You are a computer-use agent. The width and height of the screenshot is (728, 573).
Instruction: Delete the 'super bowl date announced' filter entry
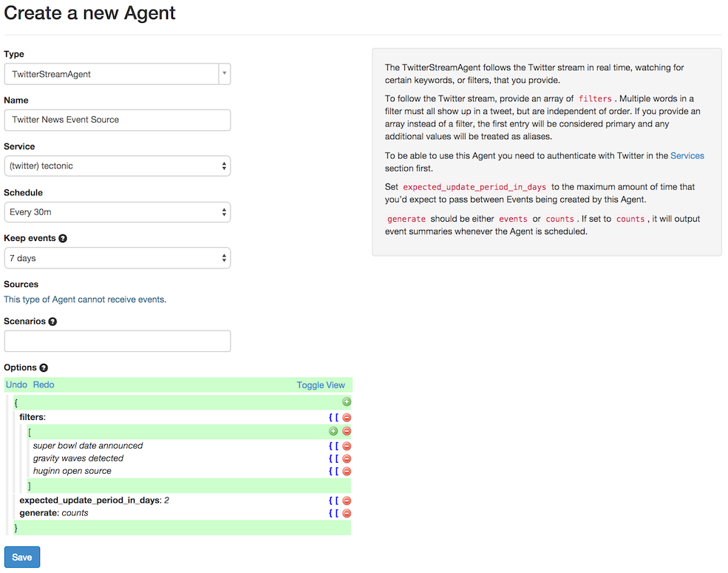(x=347, y=447)
